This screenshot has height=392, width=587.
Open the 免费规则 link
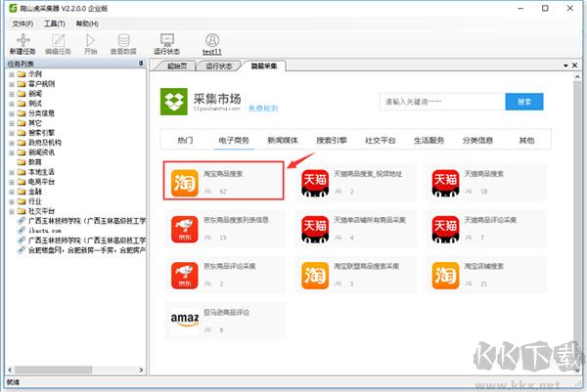click(263, 109)
